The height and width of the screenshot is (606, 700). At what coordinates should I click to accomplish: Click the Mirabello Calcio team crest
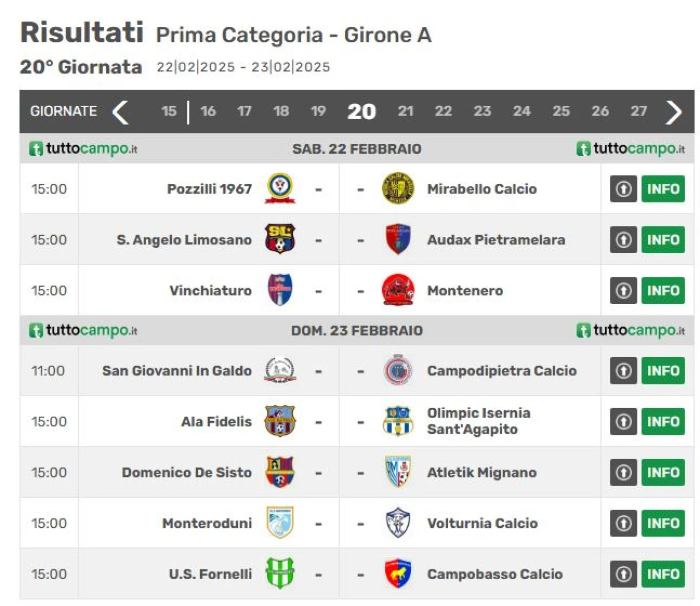coord(398,188)
